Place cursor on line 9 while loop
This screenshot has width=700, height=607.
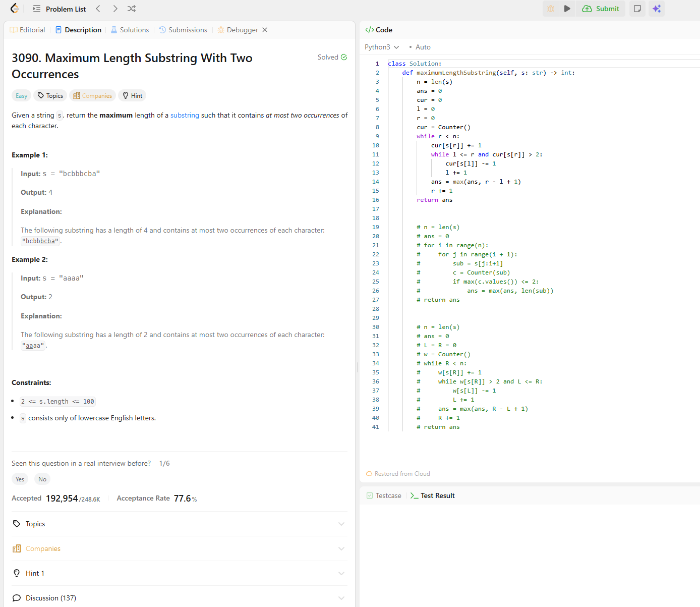coord(438,136)
